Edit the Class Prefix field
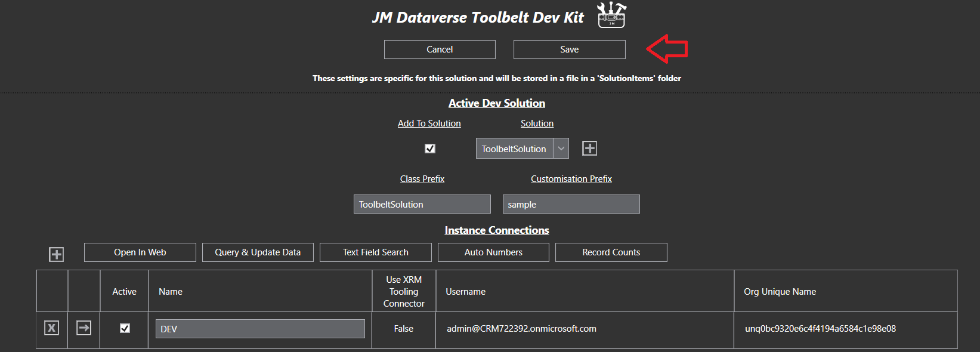Viewport: 980px width, 352px height. pos(422,205)
